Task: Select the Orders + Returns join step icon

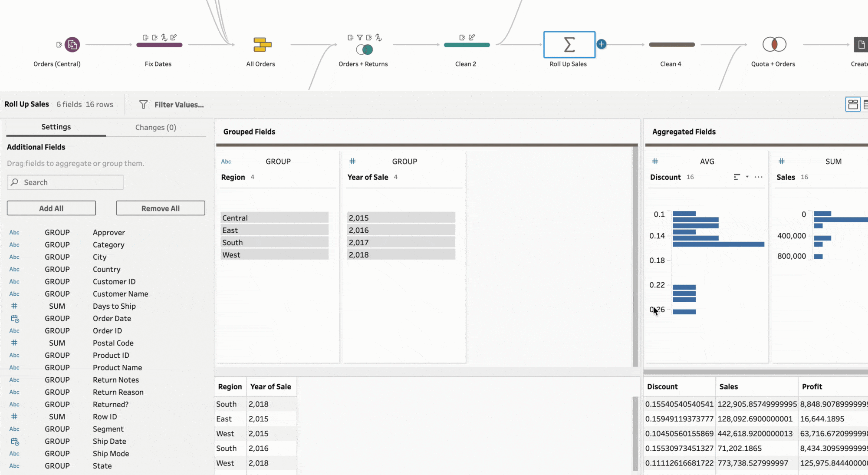Action: point(365,49)
